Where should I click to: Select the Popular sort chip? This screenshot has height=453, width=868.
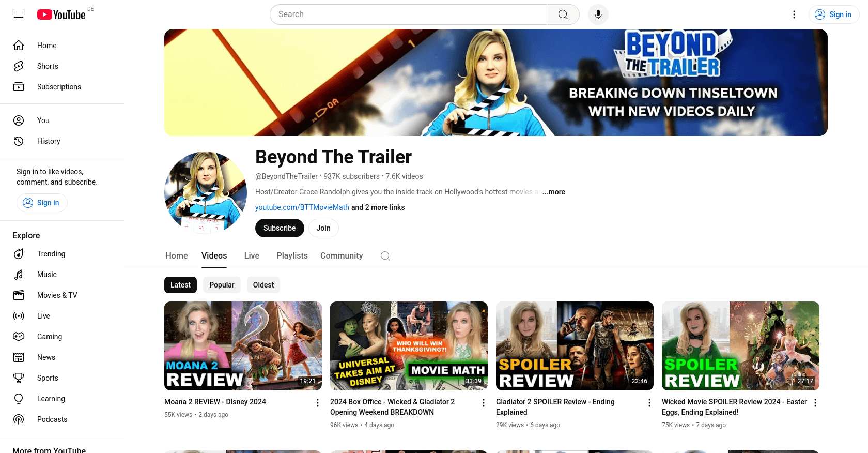[x=222, y=285]
